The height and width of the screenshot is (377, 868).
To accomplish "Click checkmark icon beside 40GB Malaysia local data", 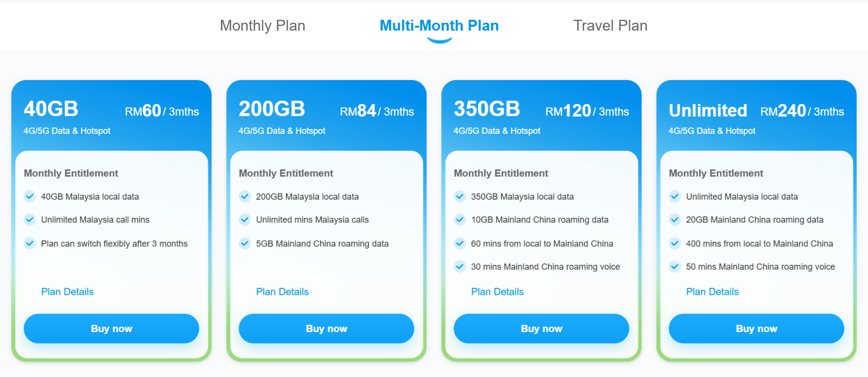I will click(x=30, y=197).
